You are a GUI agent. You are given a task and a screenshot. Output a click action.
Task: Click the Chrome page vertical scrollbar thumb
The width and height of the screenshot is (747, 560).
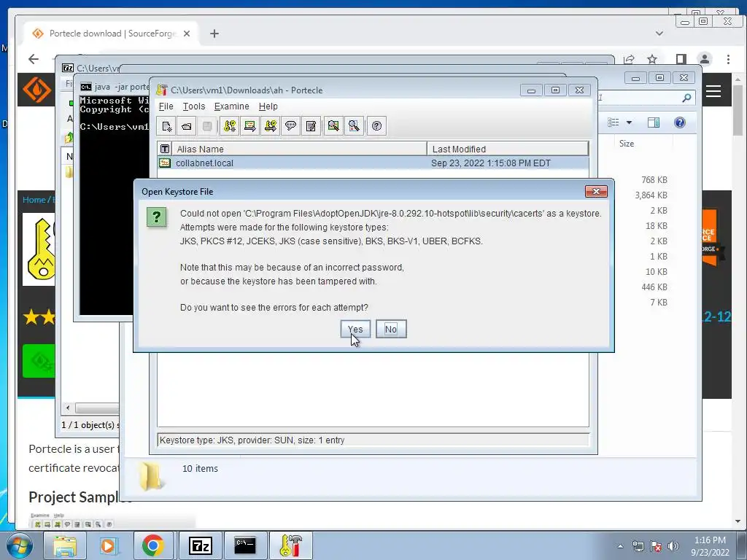(x=738, y=109)
